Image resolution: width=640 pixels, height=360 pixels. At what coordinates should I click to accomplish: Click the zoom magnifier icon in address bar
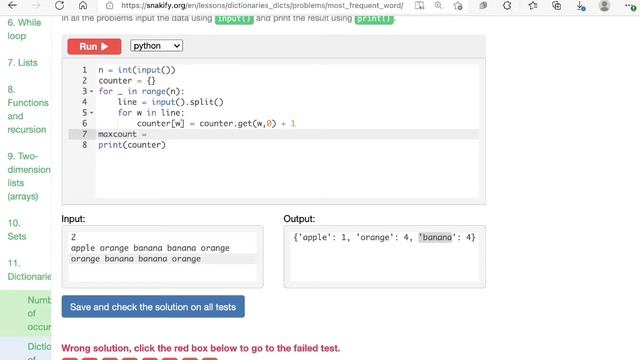pos(438,6)
